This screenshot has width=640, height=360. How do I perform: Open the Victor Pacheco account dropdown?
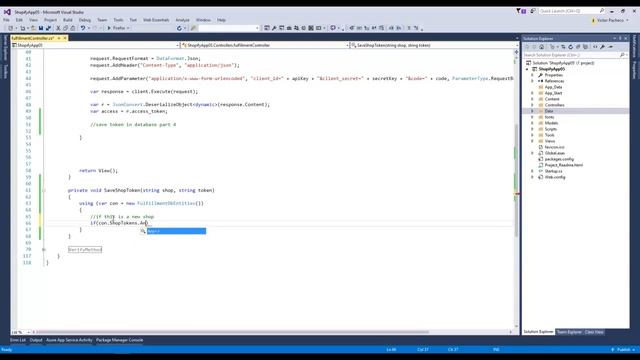612,20
